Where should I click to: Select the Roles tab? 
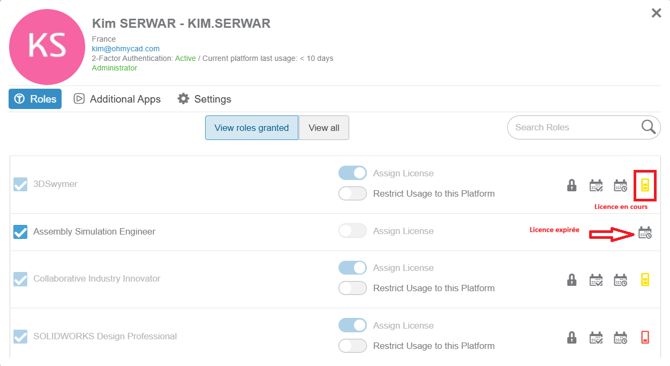tap(35, 99)
